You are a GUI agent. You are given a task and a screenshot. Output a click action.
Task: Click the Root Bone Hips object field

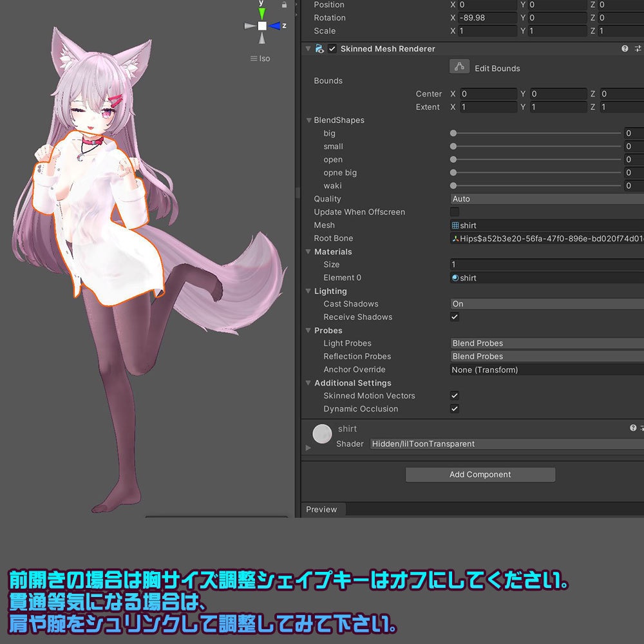click(547, 239)
